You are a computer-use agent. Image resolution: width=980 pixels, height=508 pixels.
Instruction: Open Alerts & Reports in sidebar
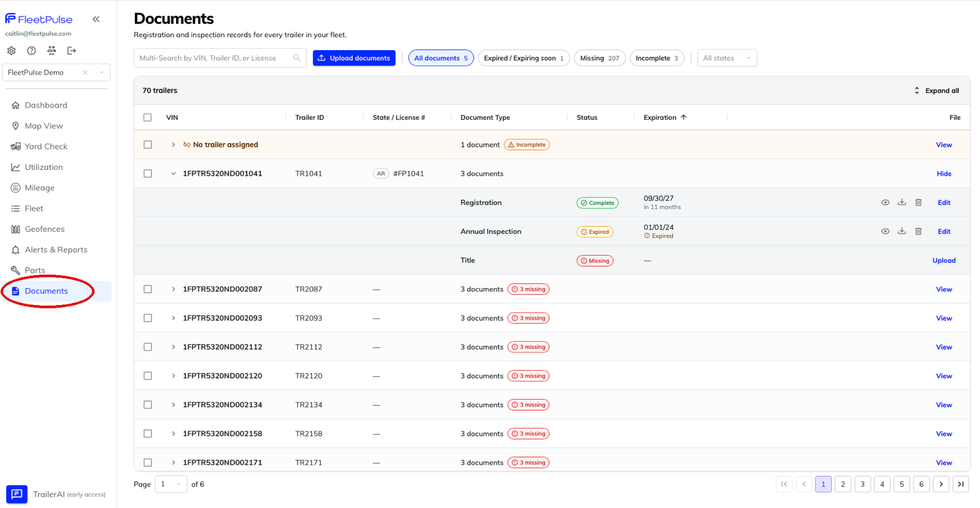(56, 250)
